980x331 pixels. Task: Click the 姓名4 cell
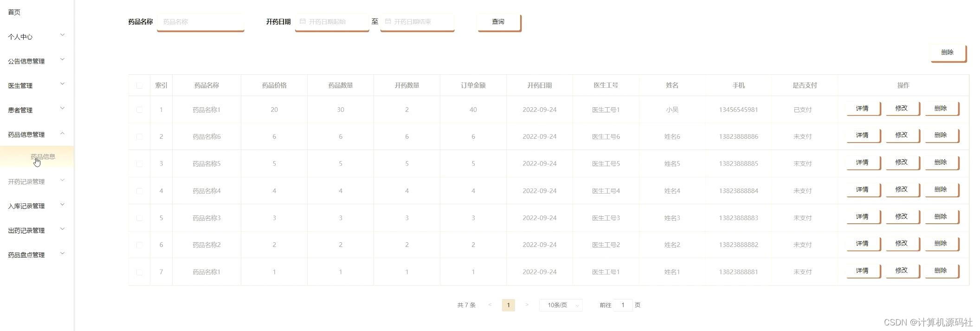pyautogui.click(x=672, y=191)
